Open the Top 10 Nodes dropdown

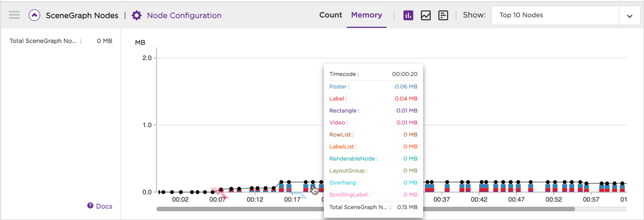[565, 16]
